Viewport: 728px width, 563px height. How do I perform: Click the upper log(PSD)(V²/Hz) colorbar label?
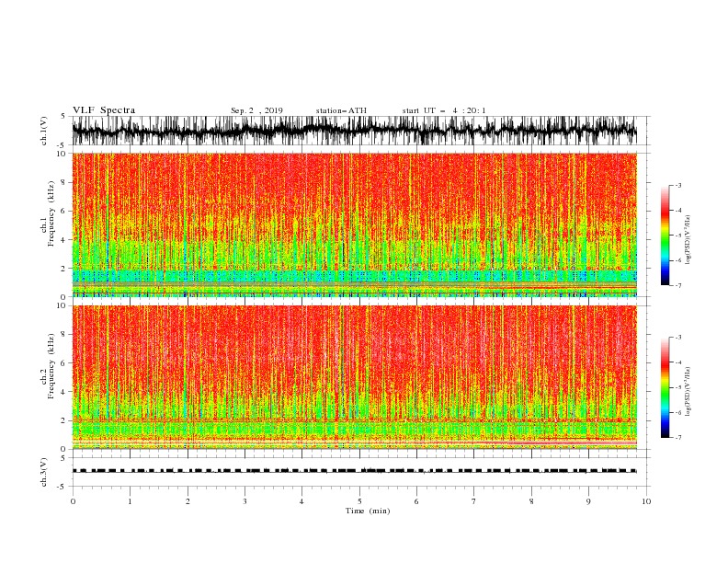tap(688, 240)
